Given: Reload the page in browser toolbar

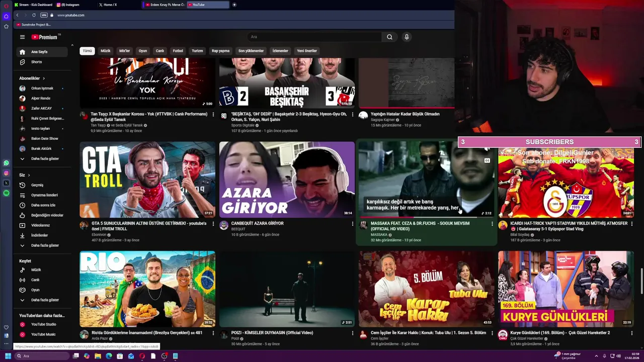Looking at the screenshot, I should (x=34, y=15).
